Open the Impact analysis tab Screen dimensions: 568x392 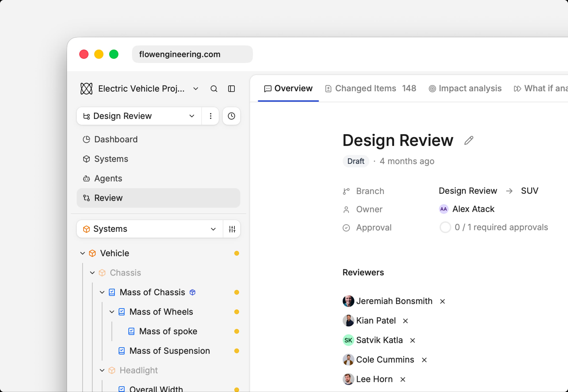pos(465,88)
